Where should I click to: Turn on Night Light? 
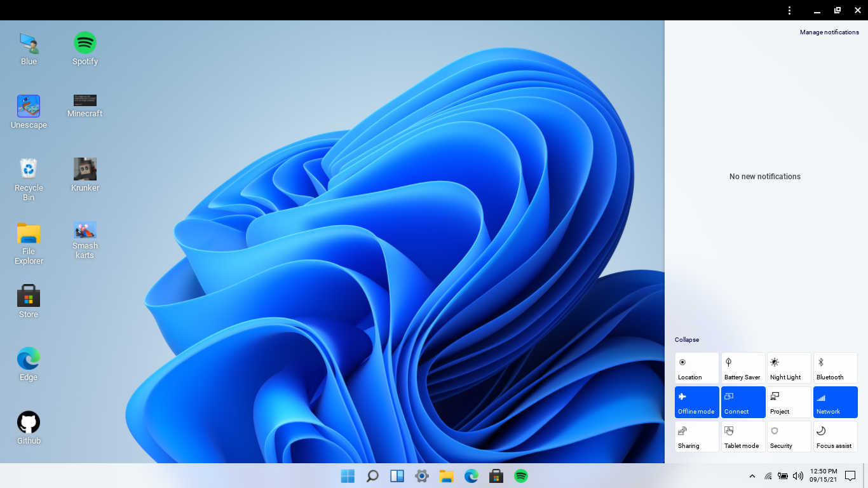[x=789, y=368]
